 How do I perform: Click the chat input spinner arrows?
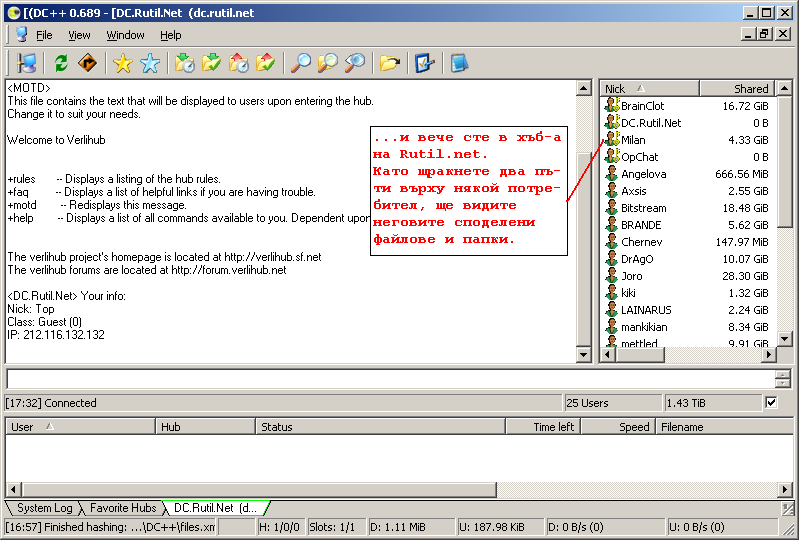783,379
